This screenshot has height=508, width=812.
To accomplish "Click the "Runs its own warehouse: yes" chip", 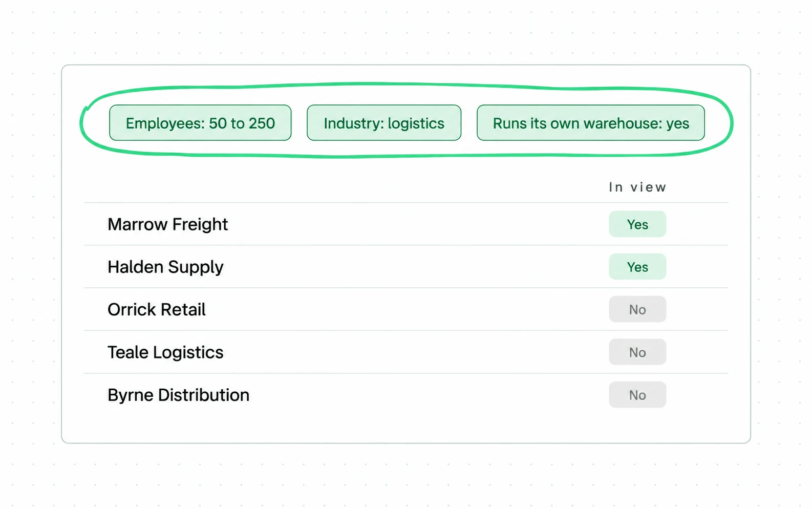I will pos(591,123).
